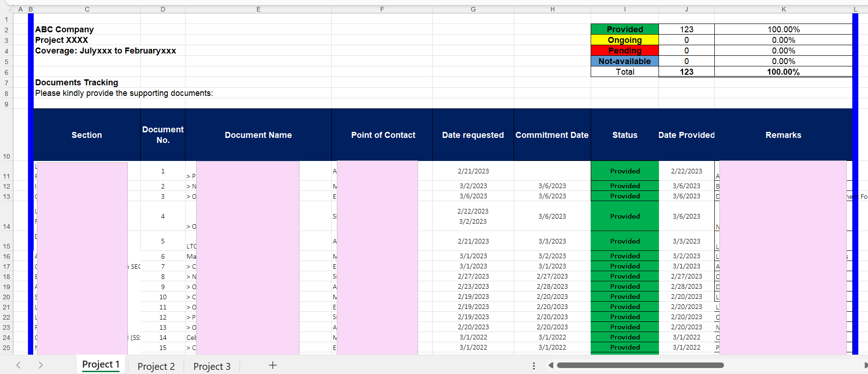Click the Date requested header
868x374 pixels.
click(x=473, y=135)
